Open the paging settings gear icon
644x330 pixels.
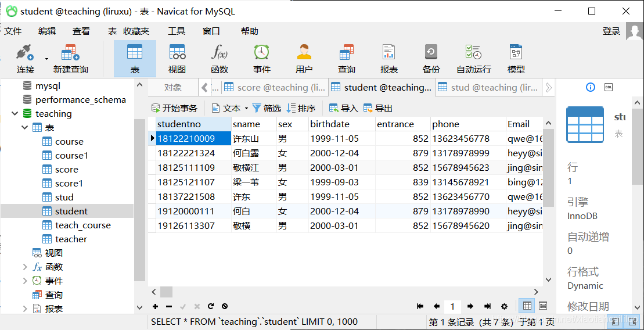point(505,306)
